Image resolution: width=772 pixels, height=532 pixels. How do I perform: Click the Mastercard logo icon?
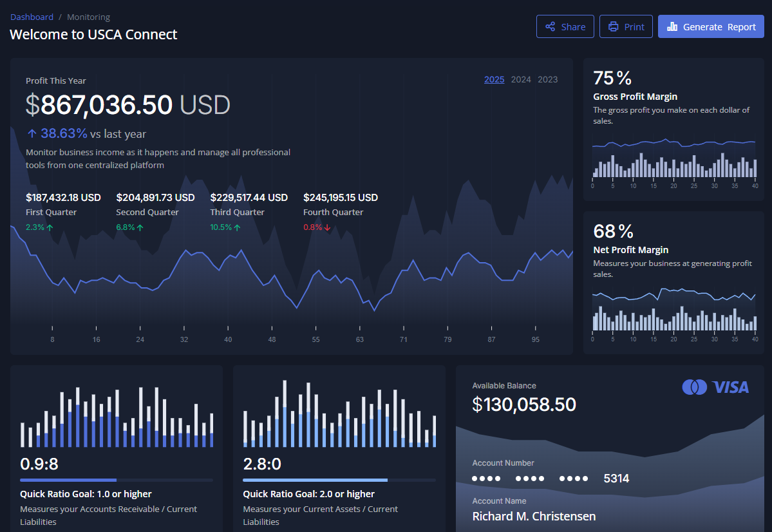pyautogui.click(x=694, y=387)
